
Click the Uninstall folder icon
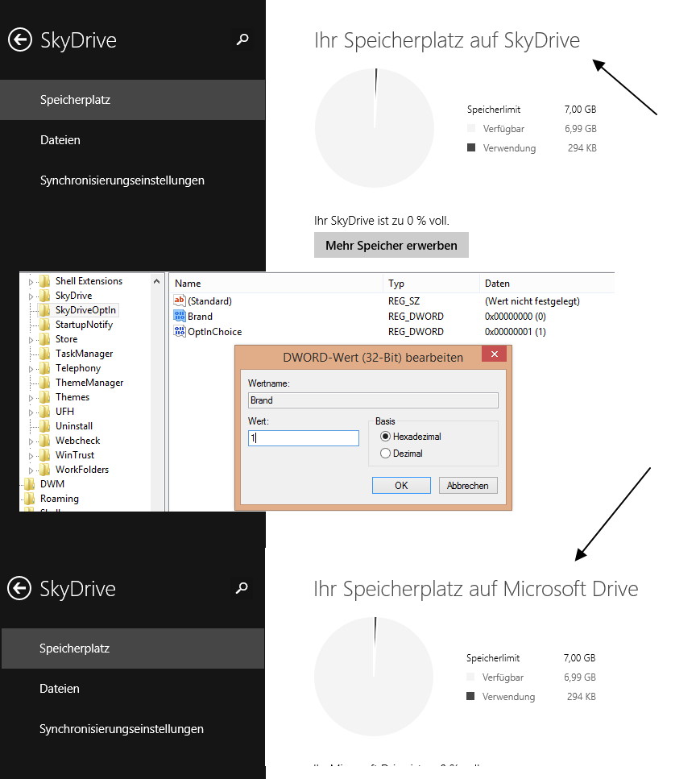(x=45, y=426)
